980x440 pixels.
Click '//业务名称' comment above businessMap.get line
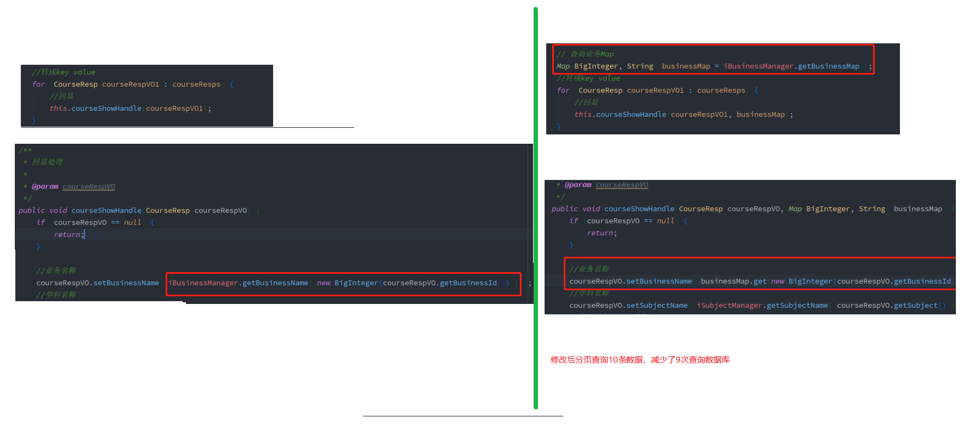(x=589, y=269)
